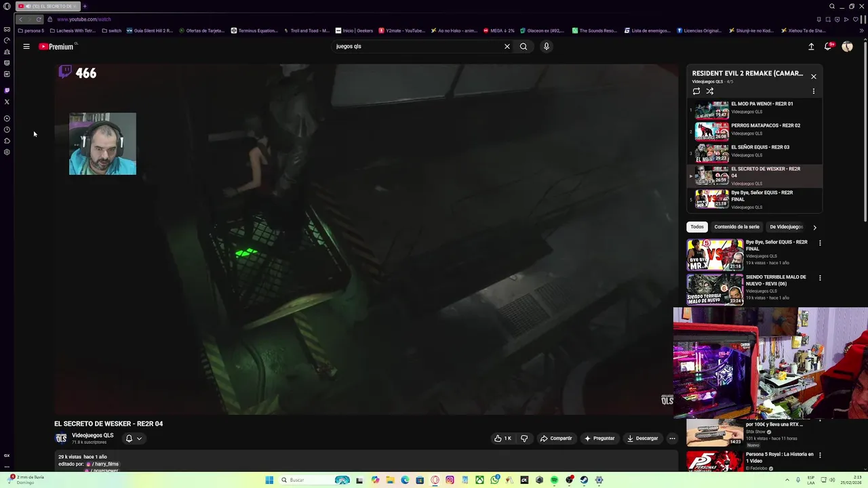868x488 pixels.
Task: Open Opera sidebar settings gear
Action: [7, 152]
